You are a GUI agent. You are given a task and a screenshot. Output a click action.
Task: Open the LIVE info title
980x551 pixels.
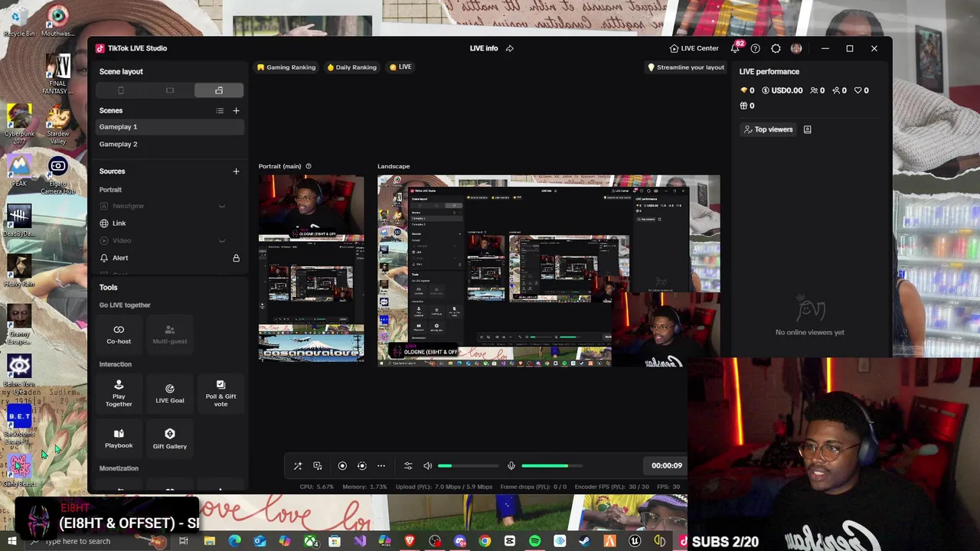(484, 48)
